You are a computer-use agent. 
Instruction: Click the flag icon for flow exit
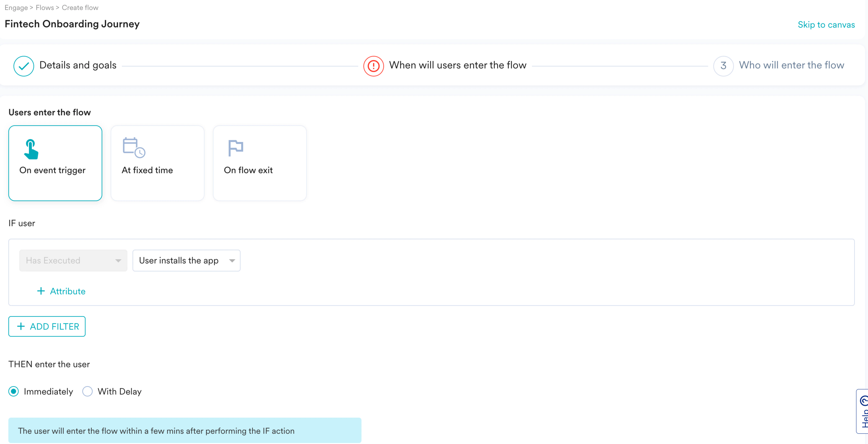(x=236, y=148)
